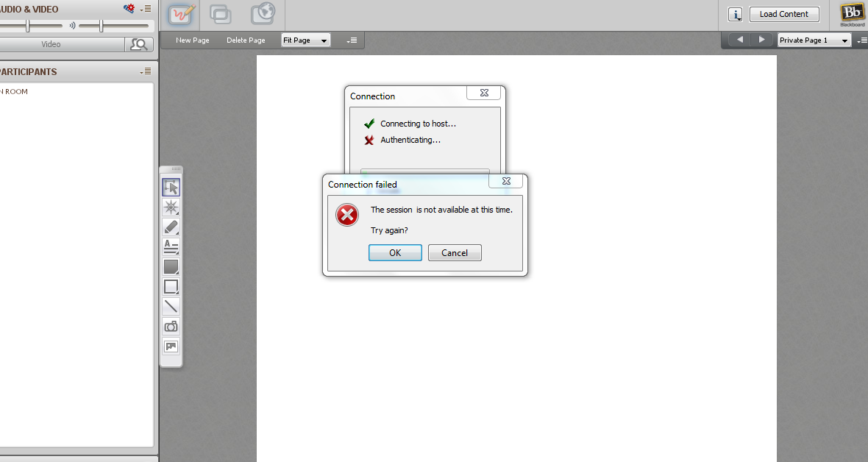
Task: Open the whiteboard page options menu
Action: [352, 40]
